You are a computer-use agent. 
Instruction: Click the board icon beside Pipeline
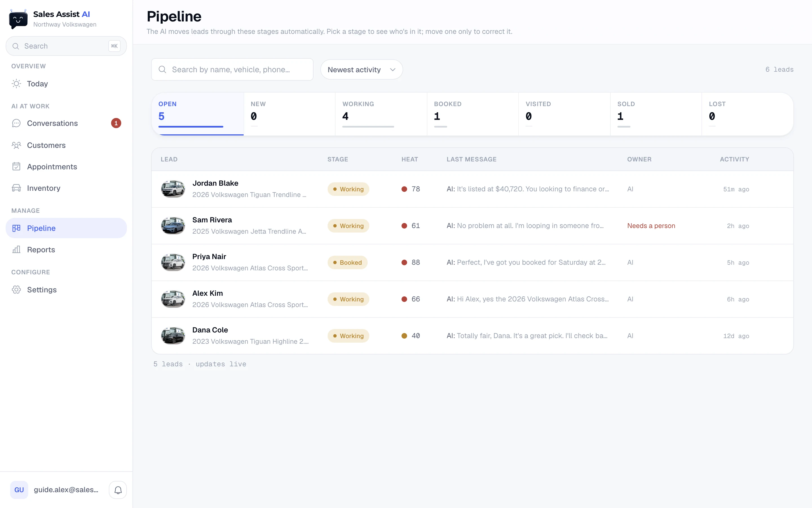[16, 228]
